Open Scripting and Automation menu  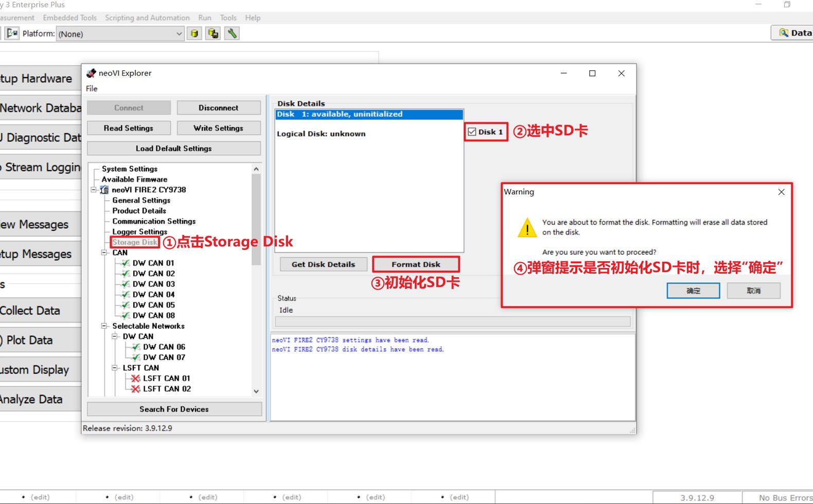[147, 17]
